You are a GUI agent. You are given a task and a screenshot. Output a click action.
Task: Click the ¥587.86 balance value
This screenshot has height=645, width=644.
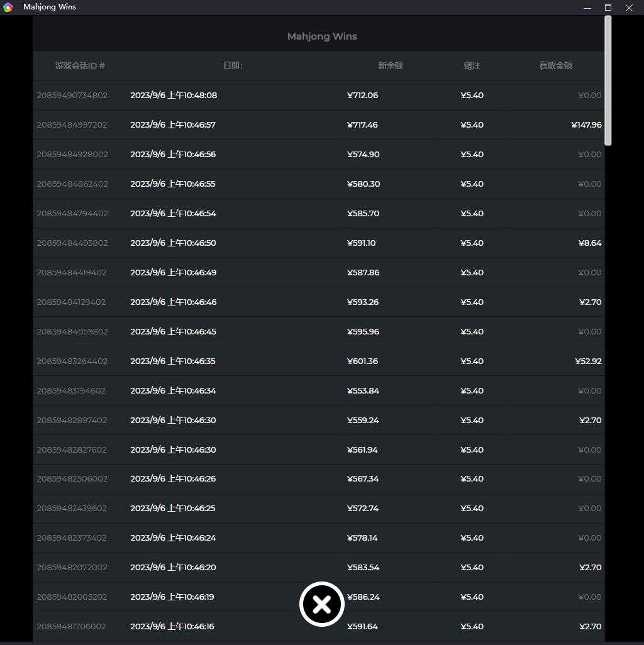(x=363, y=273)
